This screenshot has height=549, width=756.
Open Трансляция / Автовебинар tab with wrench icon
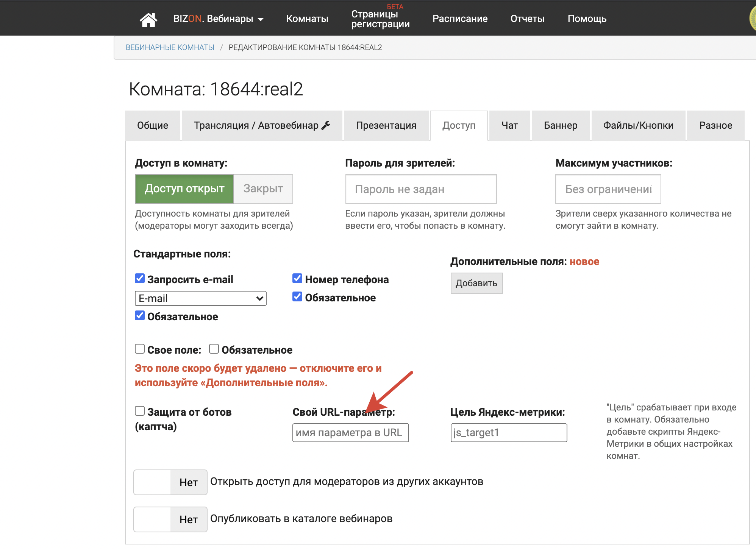click(x=262, y=125)
